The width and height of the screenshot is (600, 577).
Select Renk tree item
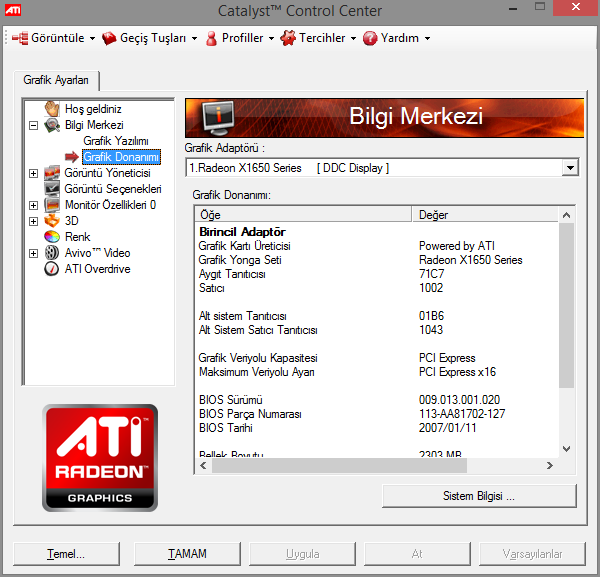click(78, 237)
